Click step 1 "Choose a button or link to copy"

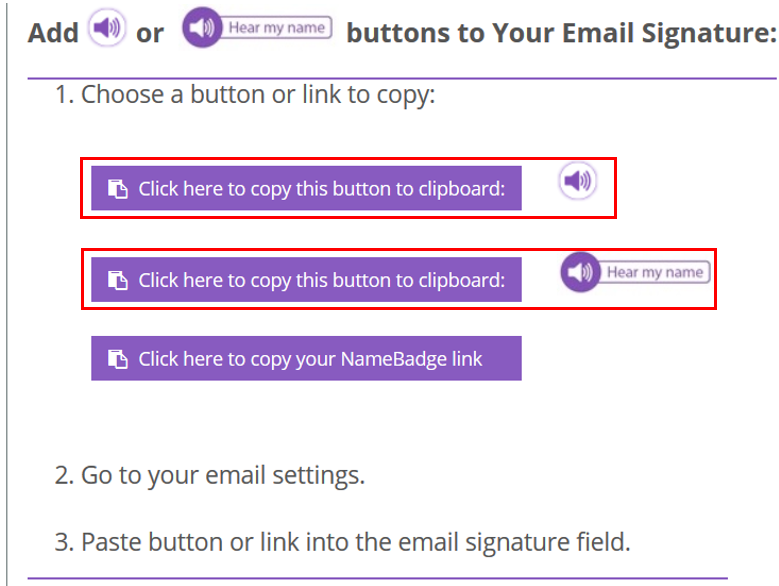click(x=257, y=95)
